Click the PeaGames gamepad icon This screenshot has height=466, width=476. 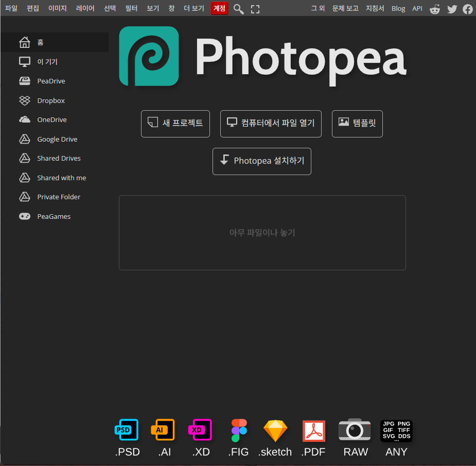click(x=25, y=216)
